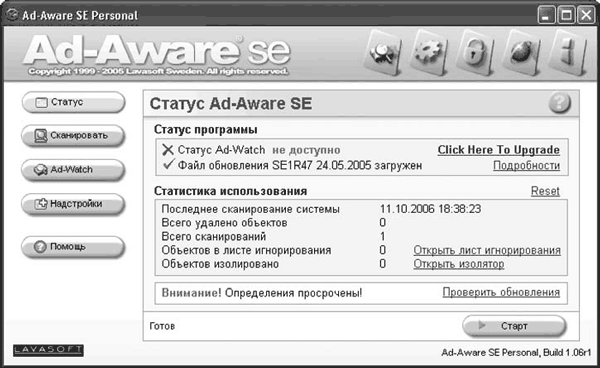Click the bug Ad-Watch icon in header
Viewport: 600px width, 368px height.
click(521, 54)
